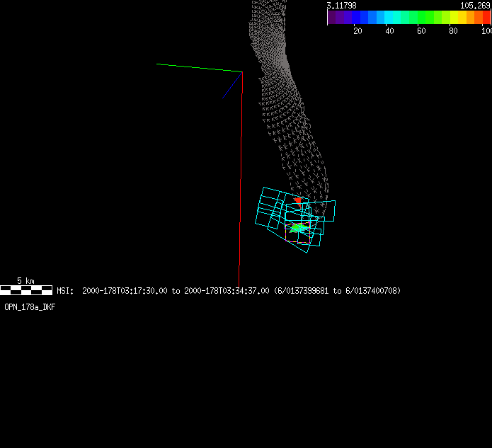Viewport: 492px width, 448px height.
Task: Click the checkered scale bar
Action: click(26, 290)
